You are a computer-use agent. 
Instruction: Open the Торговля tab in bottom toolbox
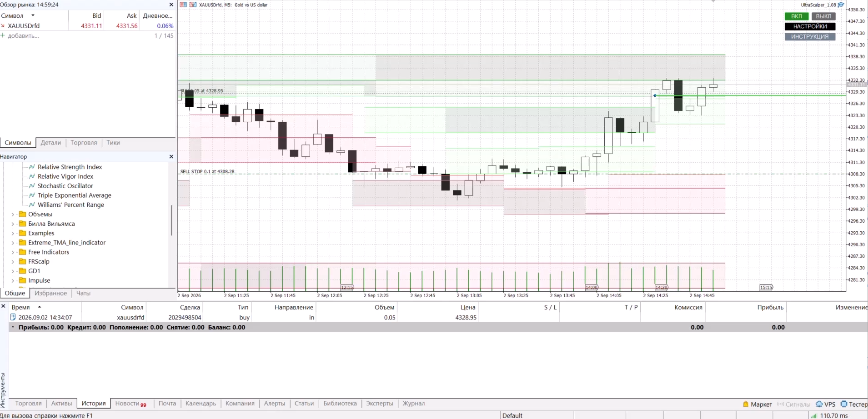tap(28, 404)
